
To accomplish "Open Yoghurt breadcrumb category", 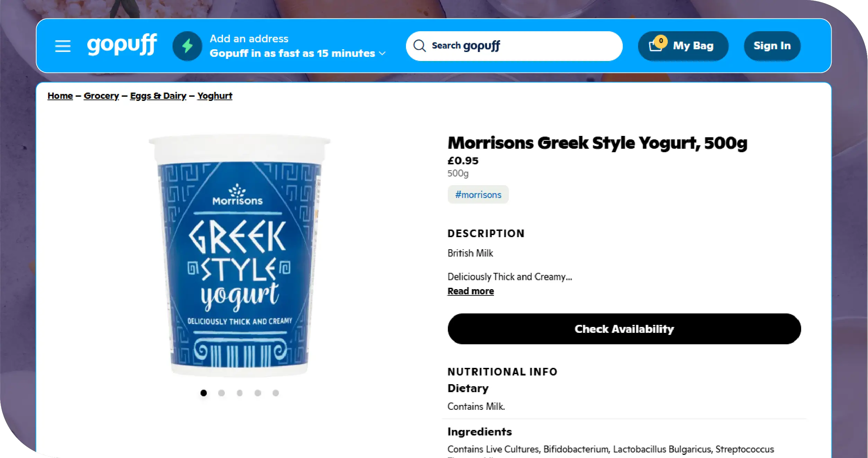I will coord(215,96).
